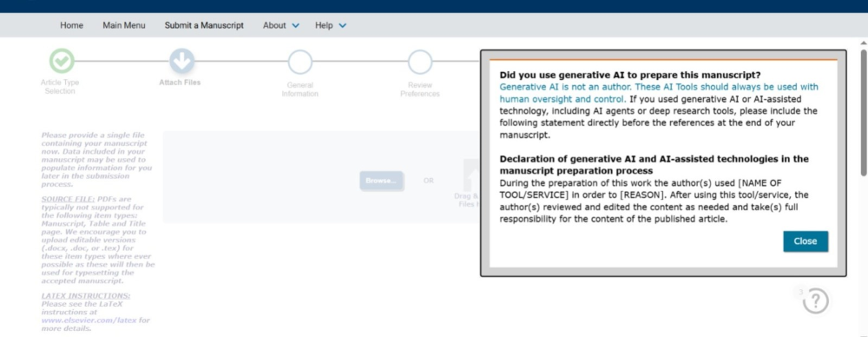The height and width of the screenshot is (337, 868).
Task: Click the Review Preferences step label
Action: (x=420, y=89)
